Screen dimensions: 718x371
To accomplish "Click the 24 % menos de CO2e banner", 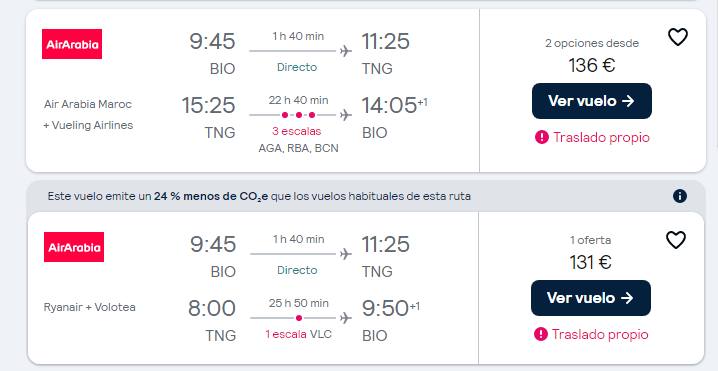I will coord(259,196).
